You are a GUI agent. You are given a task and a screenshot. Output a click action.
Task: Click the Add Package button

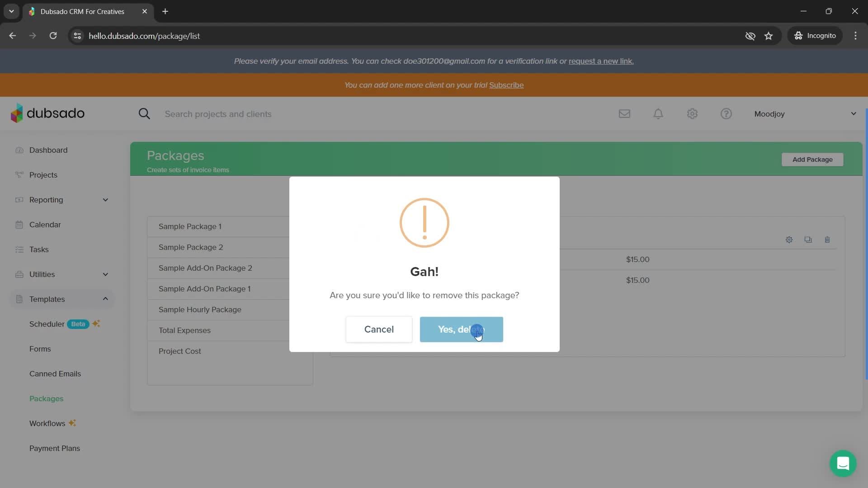tap(812, 160)
